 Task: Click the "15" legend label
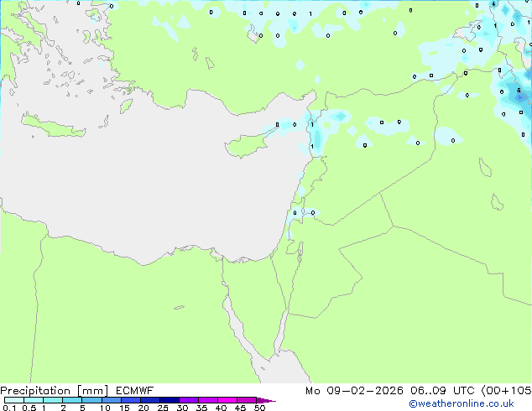[124, 408]
